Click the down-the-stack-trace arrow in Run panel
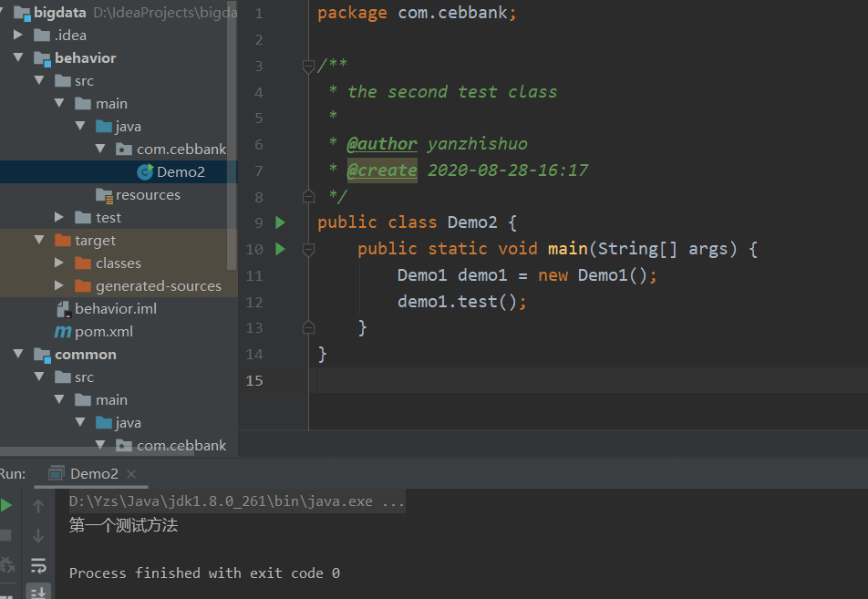Image resolution: width=868 pixels, height=599 pixels. click(x=38, y=536)
